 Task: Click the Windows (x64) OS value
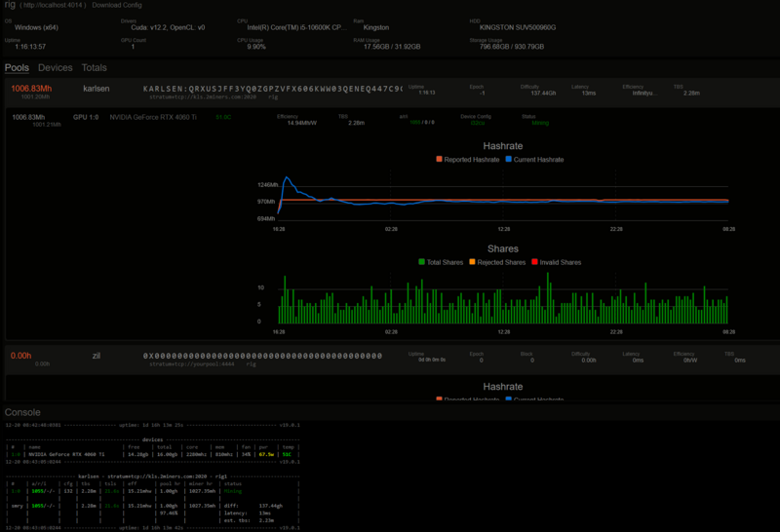(x=36, y=27)
